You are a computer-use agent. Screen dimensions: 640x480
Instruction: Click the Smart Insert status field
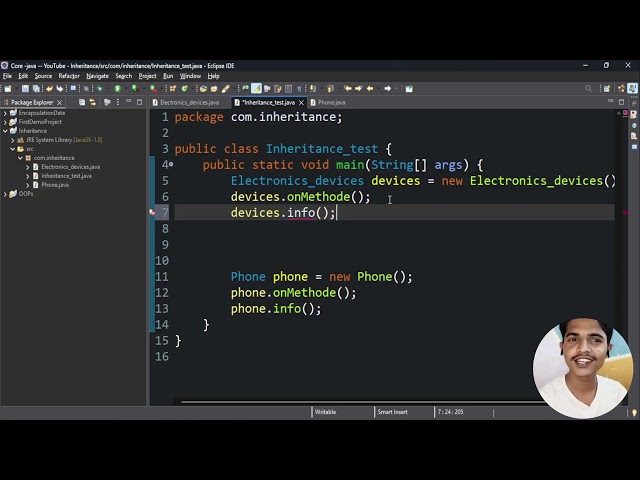(x=392, y=412)
